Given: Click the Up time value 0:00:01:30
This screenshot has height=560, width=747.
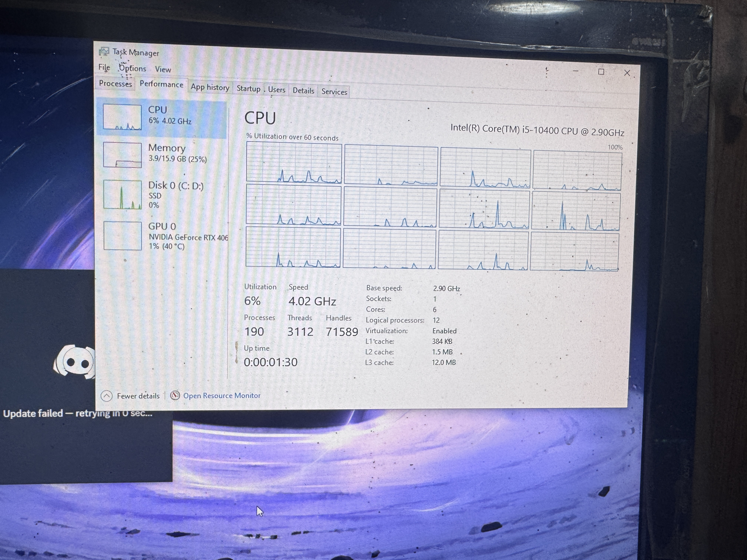Looking at the screenshot, I should (270, 362).
